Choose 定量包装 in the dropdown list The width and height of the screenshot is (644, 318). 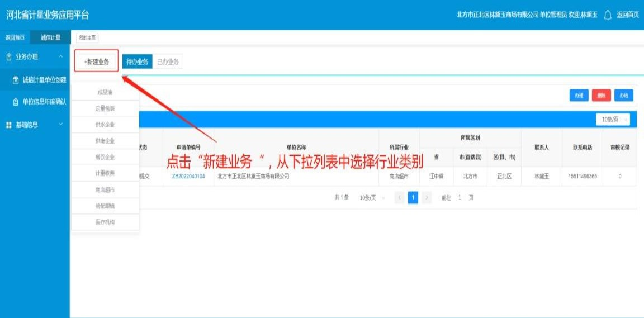tap(105, 108)
